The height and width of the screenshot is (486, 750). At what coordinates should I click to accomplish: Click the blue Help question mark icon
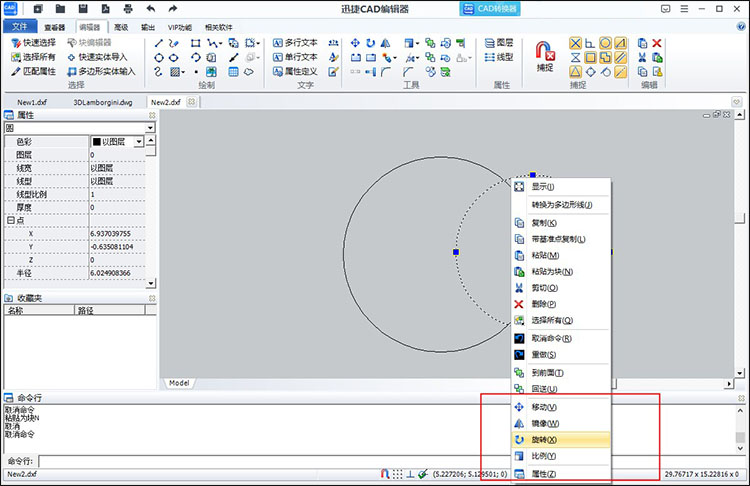[x=741, y=27]
